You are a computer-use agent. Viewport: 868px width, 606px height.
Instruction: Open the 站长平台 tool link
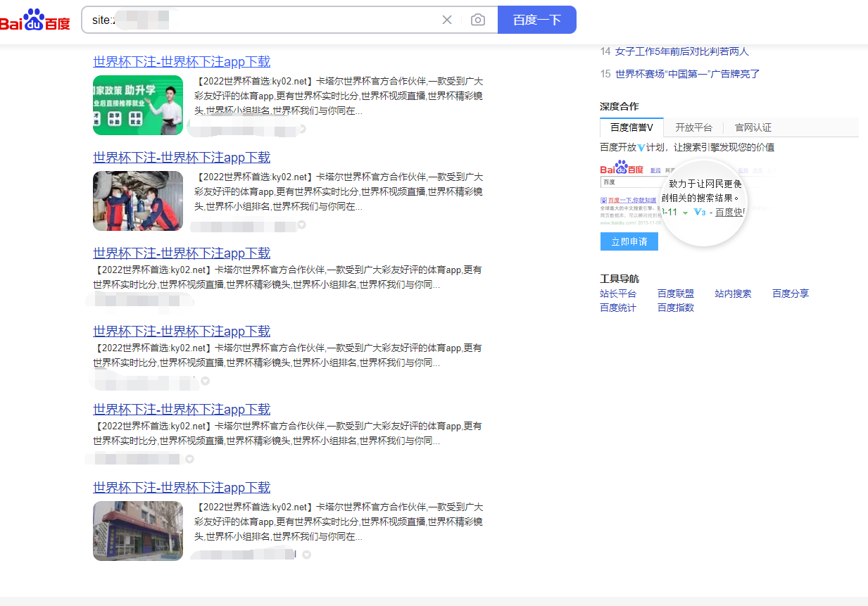(x=618, y=293)
